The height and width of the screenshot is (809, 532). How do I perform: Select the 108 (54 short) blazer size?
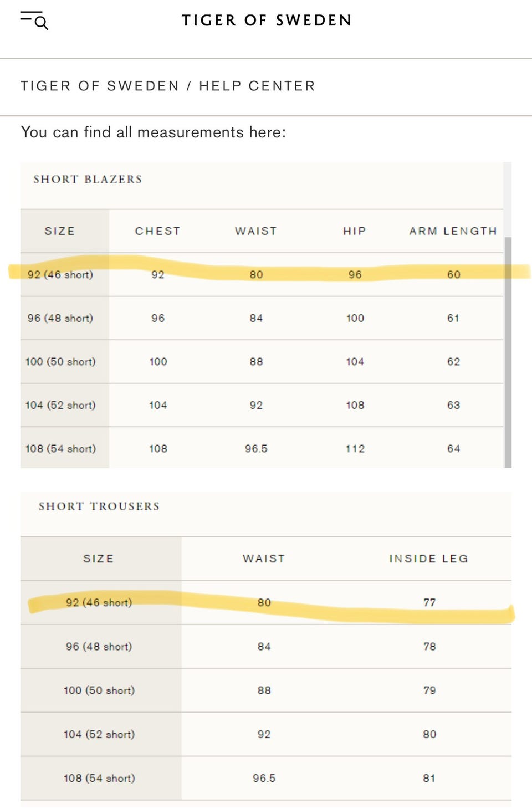tap(60, 449)
